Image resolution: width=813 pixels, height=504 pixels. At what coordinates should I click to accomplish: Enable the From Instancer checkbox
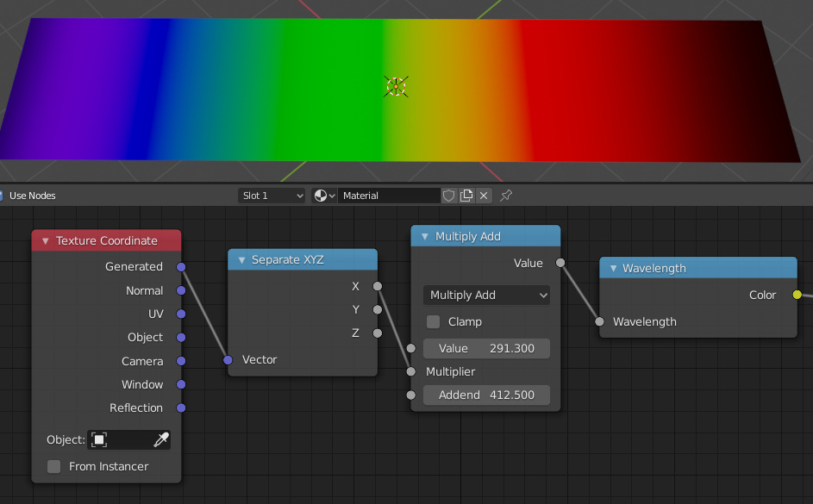(x=54, y=466)
